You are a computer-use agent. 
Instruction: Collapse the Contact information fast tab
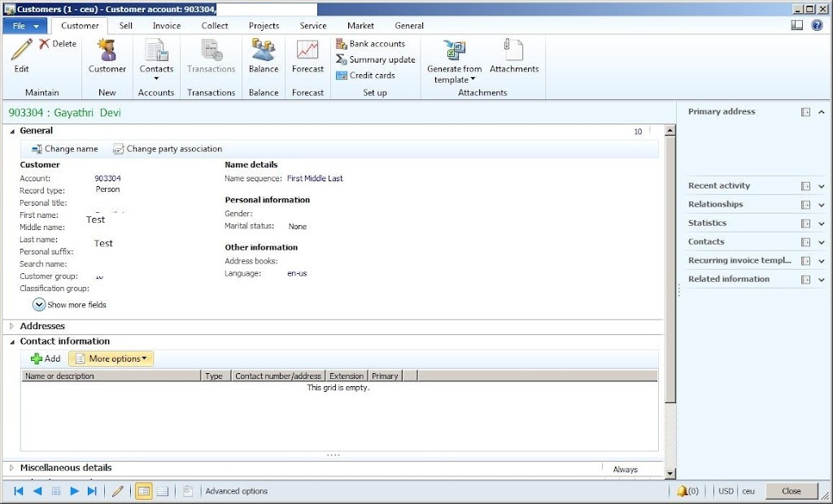click(x=12, y=342)
